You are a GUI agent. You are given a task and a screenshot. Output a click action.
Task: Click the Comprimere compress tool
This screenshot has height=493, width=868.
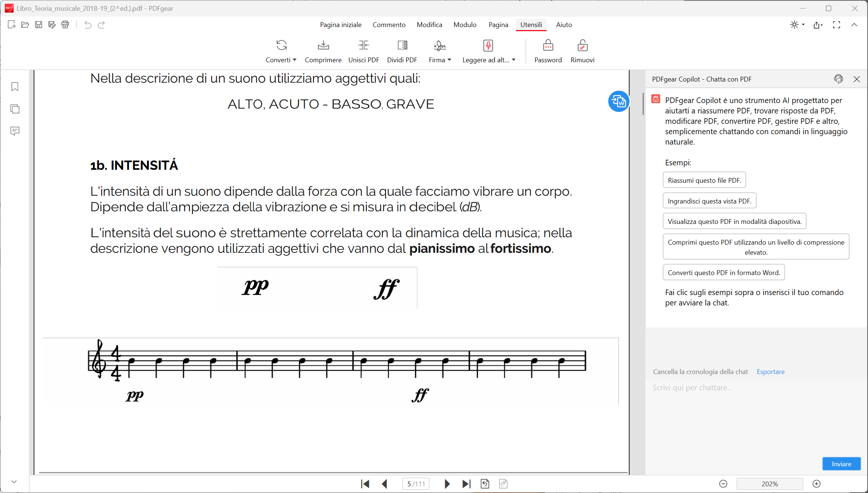click(323, 51)
